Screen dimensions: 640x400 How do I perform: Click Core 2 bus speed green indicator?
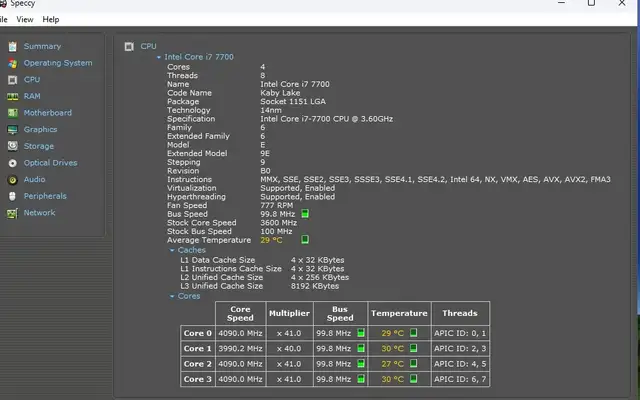[361, 363]
